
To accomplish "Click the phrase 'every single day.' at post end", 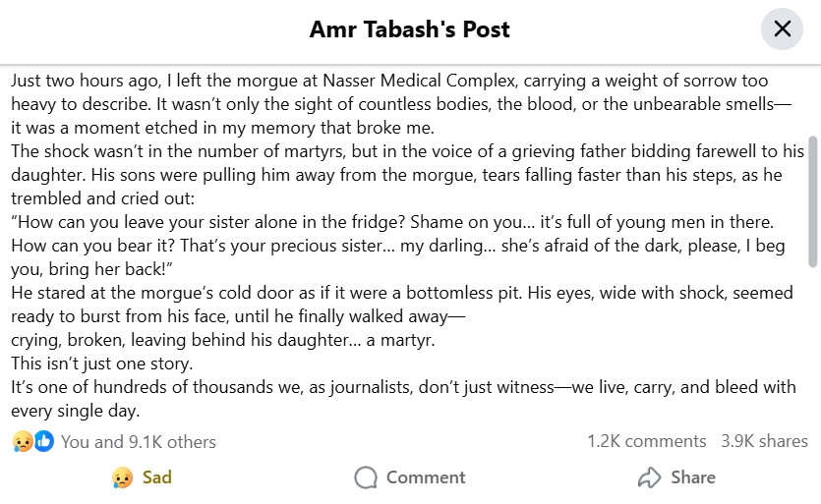I will click(76, 411).
